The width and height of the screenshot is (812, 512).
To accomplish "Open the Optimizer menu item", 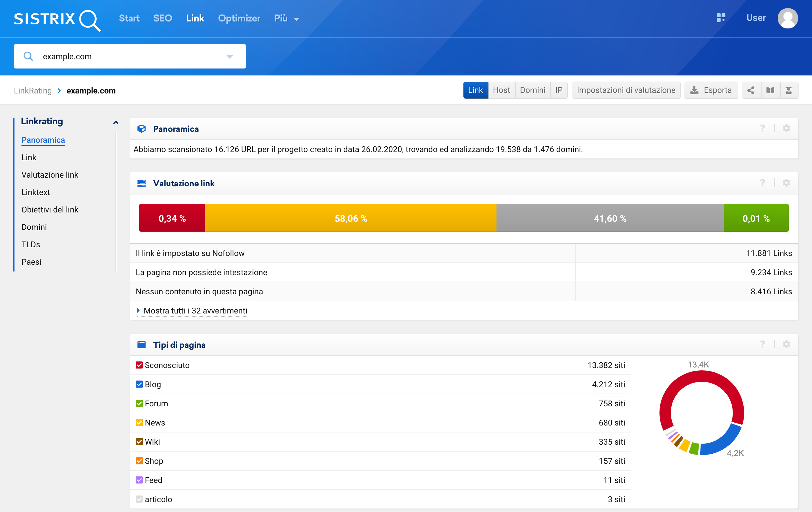I will pyautogui.click(x=239, y=19).
